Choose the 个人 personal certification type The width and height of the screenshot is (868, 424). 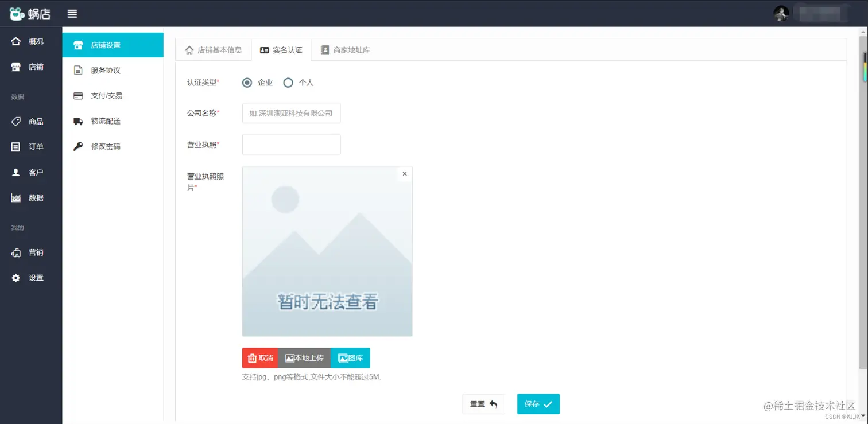(x=288, y=82)
